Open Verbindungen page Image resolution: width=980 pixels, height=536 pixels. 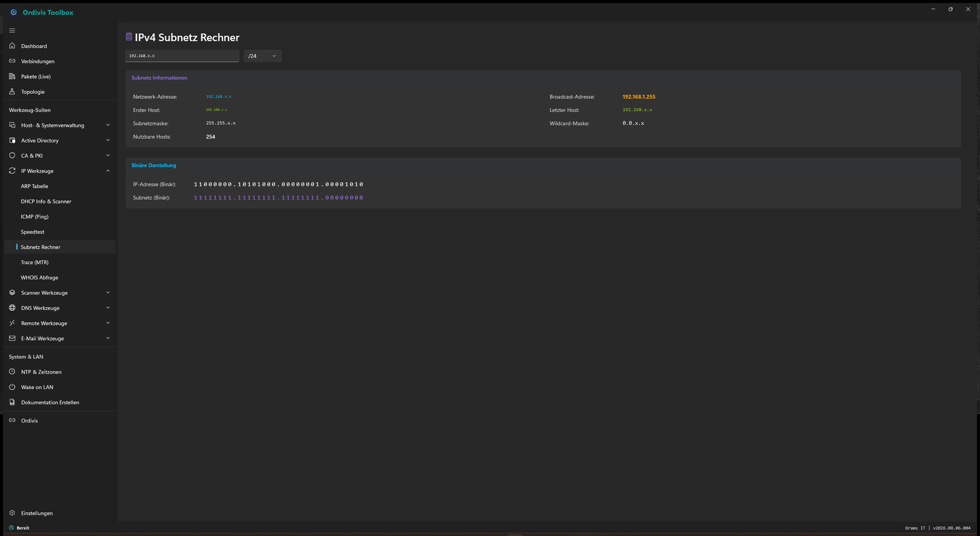[59, 61]
